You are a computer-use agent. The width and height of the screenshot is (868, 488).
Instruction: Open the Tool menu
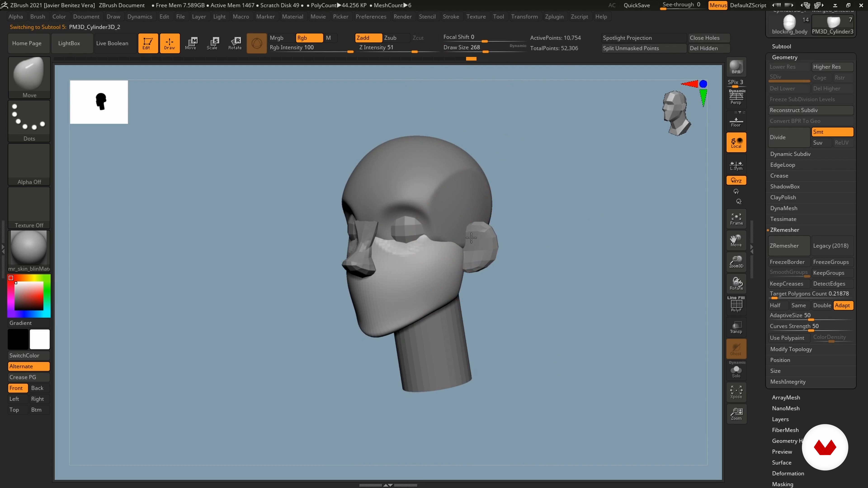click(498, 16)
